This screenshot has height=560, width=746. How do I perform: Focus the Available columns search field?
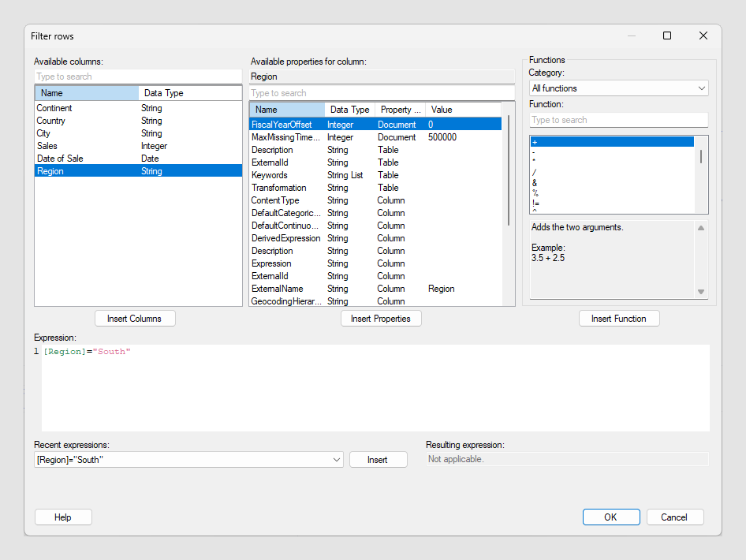138,77
